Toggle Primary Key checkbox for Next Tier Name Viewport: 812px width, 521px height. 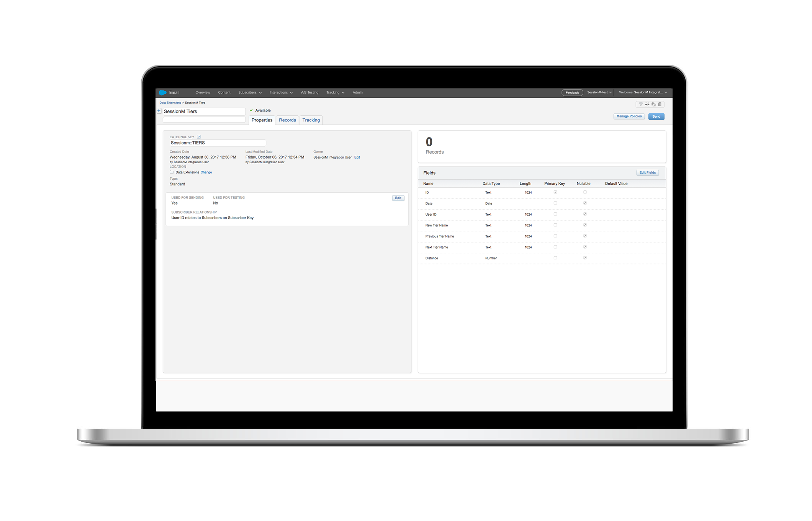pos(555,247)
